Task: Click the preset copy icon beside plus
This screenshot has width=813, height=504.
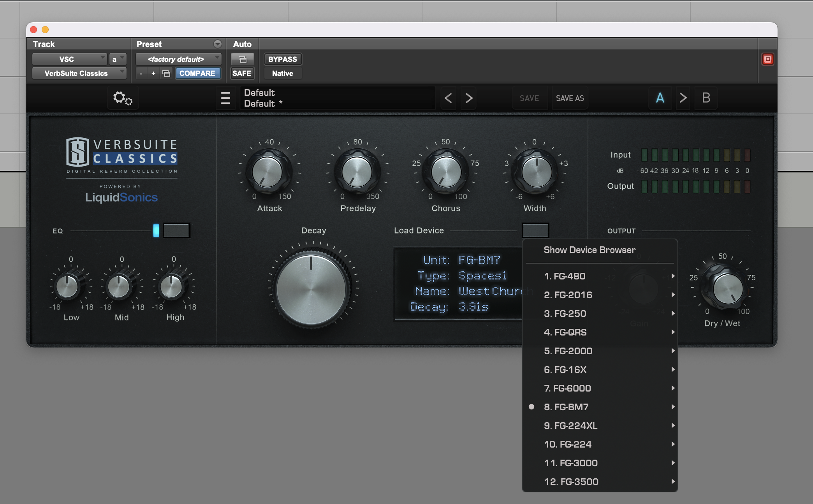Action: (x=166, y=73)
